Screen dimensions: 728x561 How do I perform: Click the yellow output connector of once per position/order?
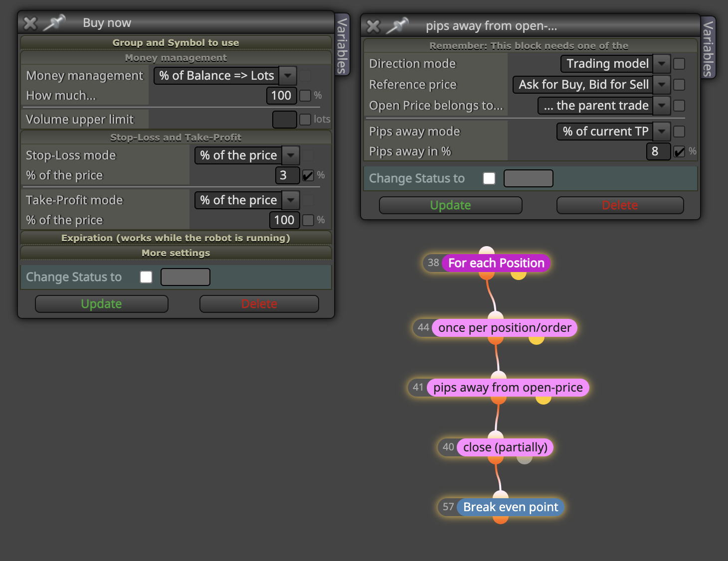(537, 340)
